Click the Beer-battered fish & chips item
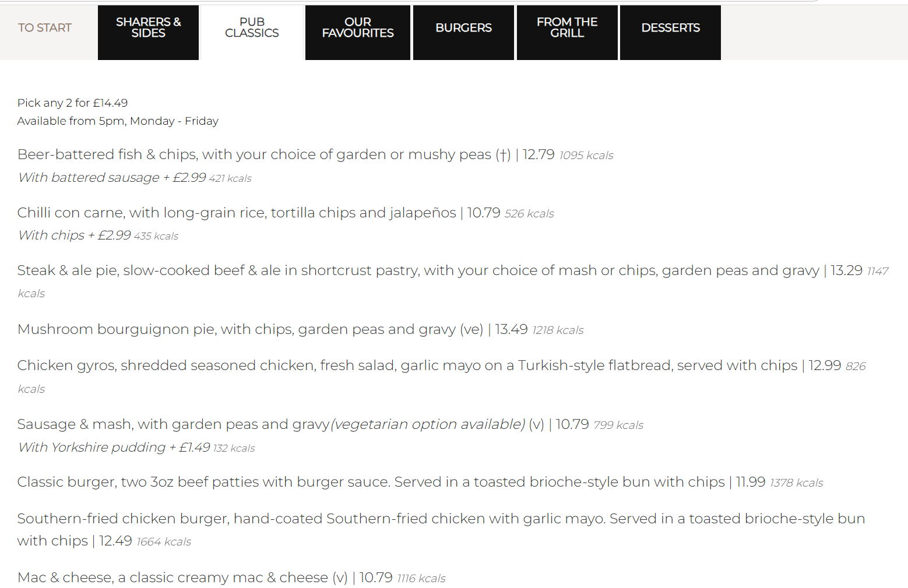Image resolution: width=908 pixels, height=588 pixels. [x=264, y=154]
